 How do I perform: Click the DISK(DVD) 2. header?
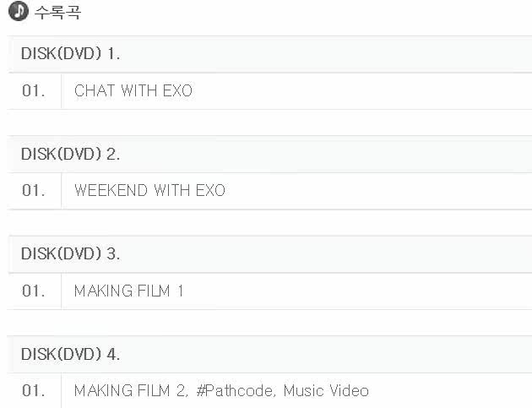click(x=70, y=154)
